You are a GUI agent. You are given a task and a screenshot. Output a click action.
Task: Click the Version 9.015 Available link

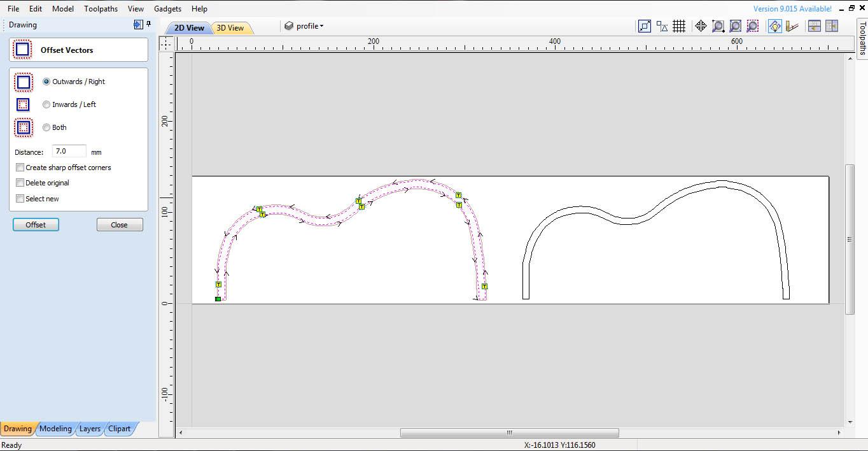pos(792,9)
